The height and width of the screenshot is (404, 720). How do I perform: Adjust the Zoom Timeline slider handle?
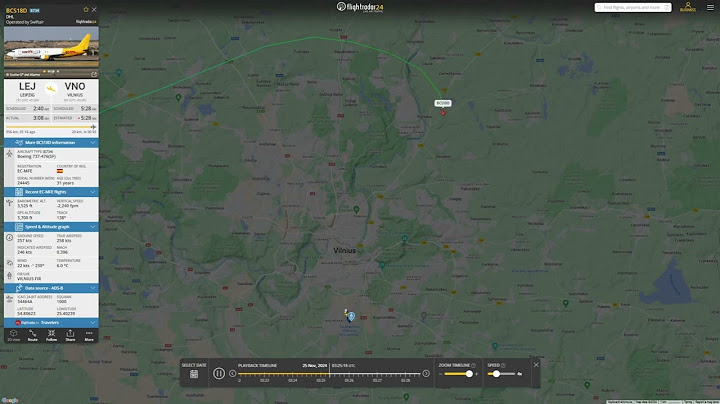click(469, 374)
